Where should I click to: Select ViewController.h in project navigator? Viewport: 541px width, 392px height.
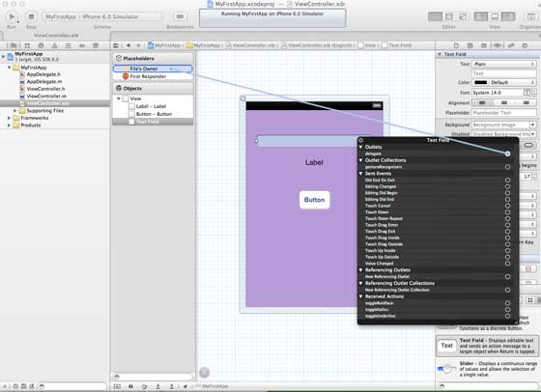[x=45, y=89]
